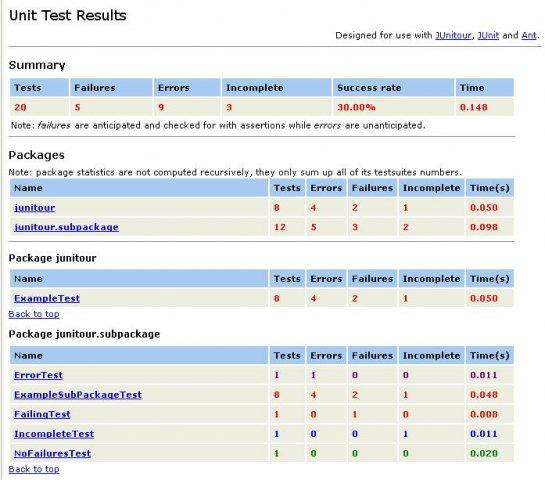
Task: Open the NoFailuresTest link
Action: tap(52, 453)
